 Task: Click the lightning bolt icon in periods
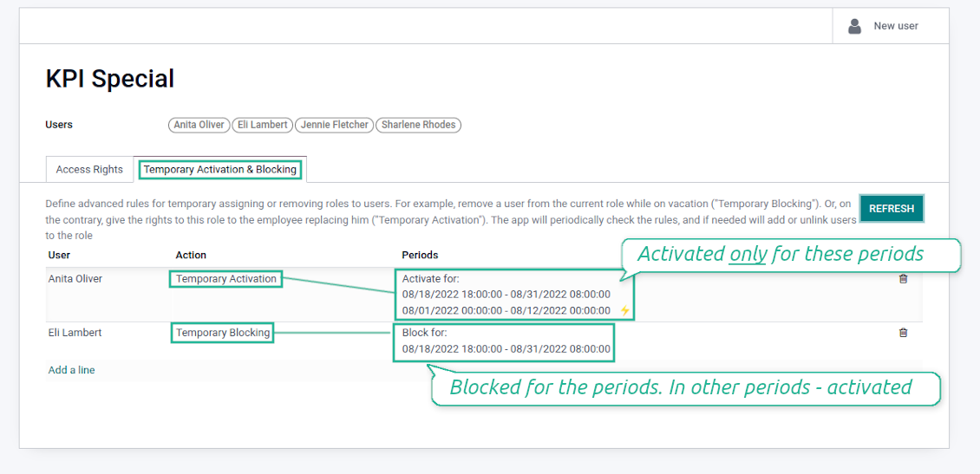pyautogui.click(x=624, y=310)
